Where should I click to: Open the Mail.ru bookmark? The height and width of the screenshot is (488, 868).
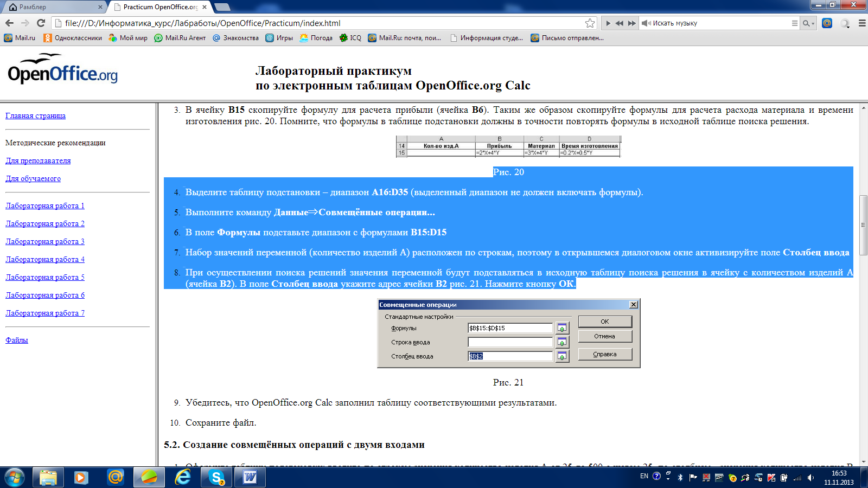coord(20,38)
